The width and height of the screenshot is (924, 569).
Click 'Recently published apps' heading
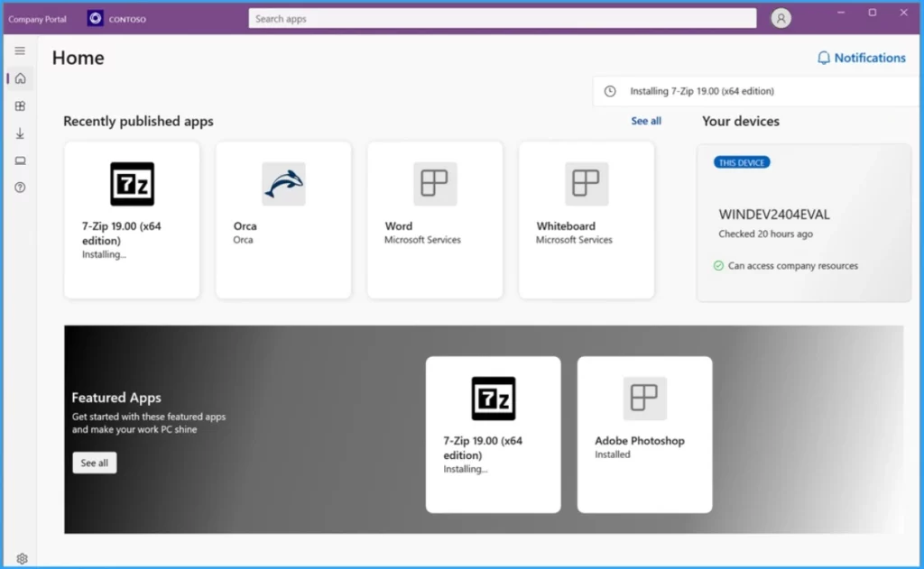click(x=138, y=121)
